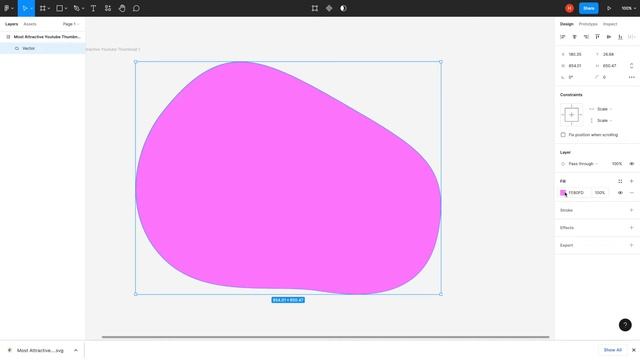Add an effect

[x=631, y=228]
